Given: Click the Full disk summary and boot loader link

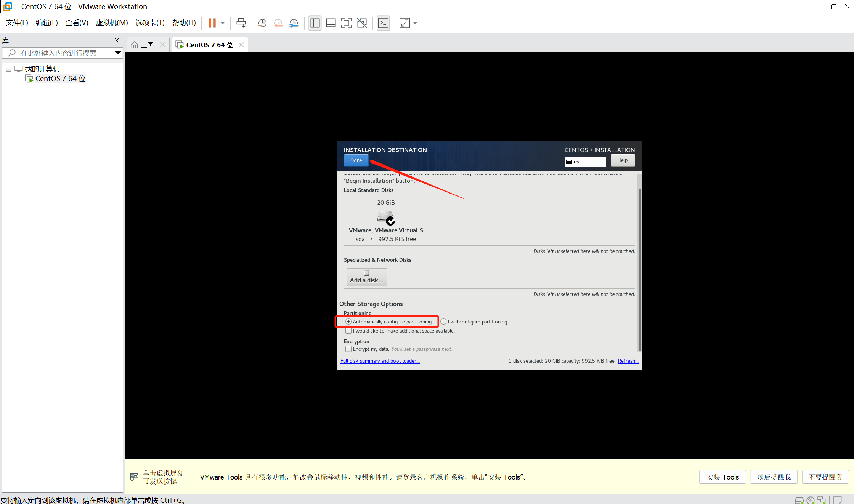Looking at the screenshot, I should 380,361.
